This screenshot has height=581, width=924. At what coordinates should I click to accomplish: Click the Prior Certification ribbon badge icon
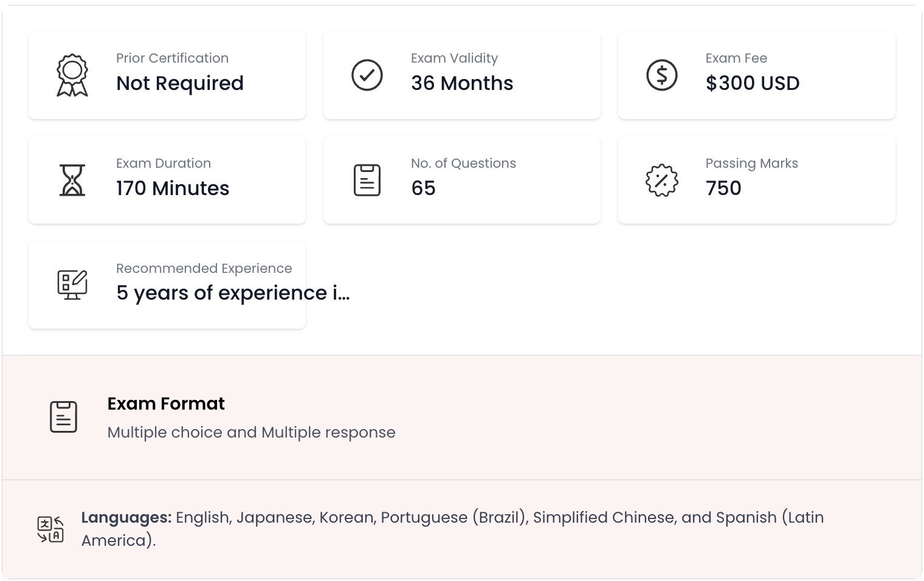72,75
